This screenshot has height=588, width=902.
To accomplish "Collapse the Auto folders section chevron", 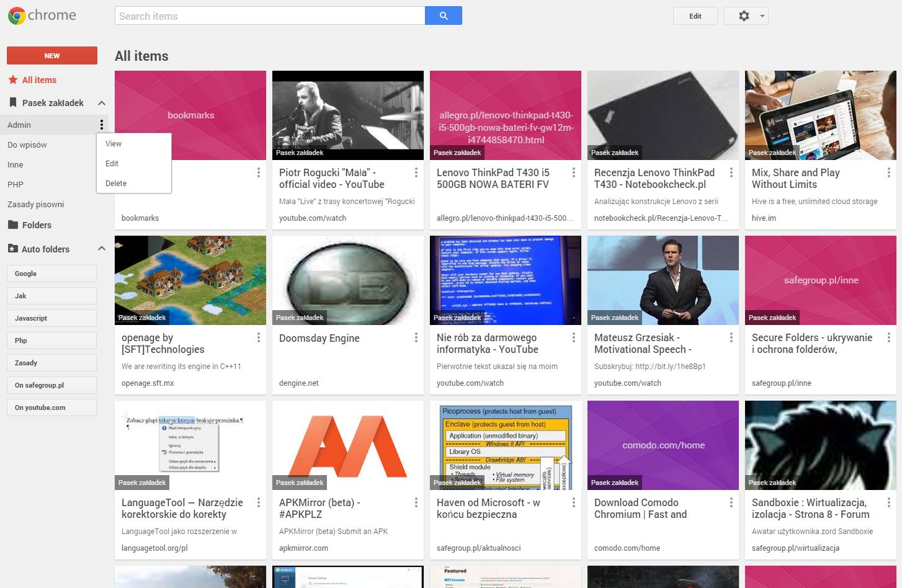I will click(102, 249).
